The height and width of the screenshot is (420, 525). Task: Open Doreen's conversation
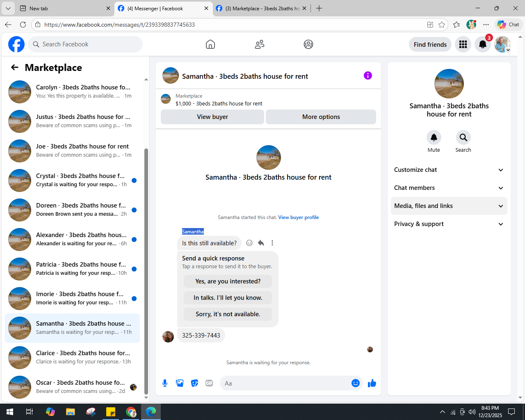pos(72,210)
